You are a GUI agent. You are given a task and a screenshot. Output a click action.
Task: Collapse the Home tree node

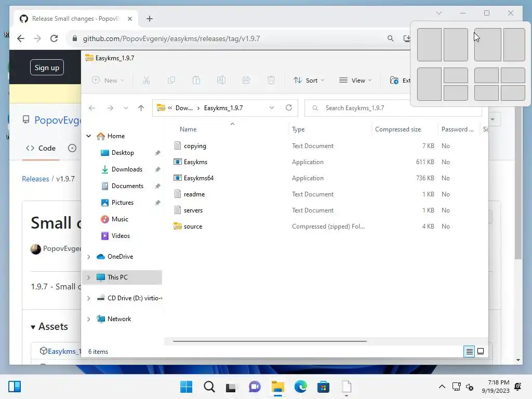click(88, 136)
